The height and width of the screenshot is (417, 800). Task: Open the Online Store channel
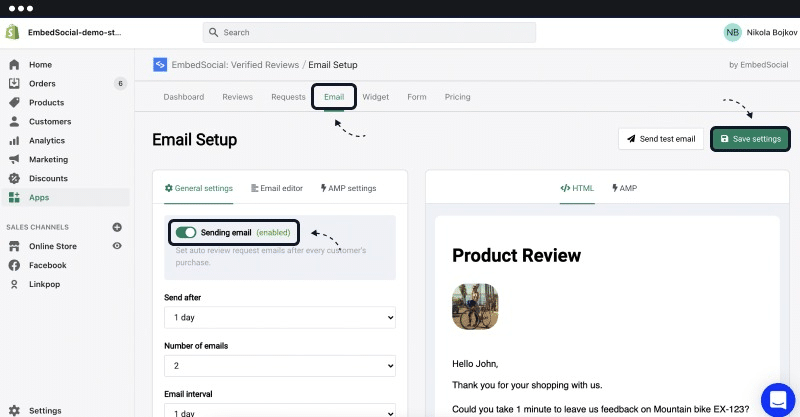(x=53, y=246)
